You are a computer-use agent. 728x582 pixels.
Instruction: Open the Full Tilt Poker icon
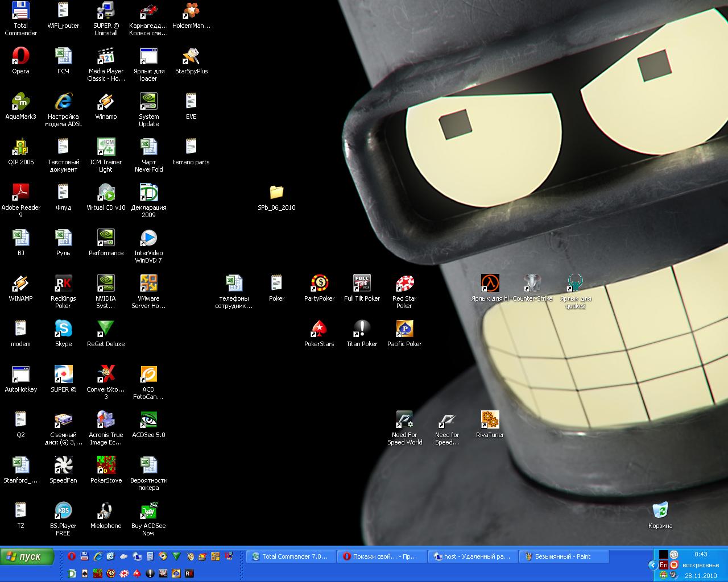[362, 284]
